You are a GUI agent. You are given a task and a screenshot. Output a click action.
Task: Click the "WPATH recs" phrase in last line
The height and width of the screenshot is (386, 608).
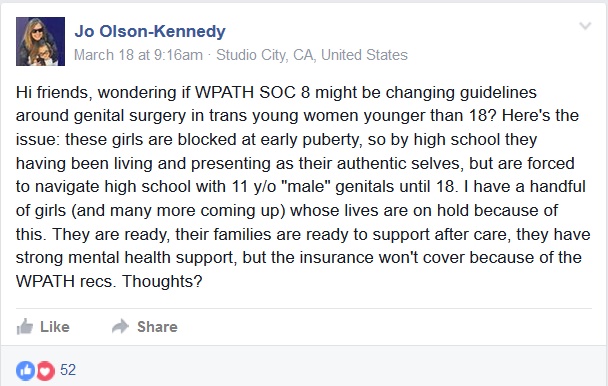66,281
